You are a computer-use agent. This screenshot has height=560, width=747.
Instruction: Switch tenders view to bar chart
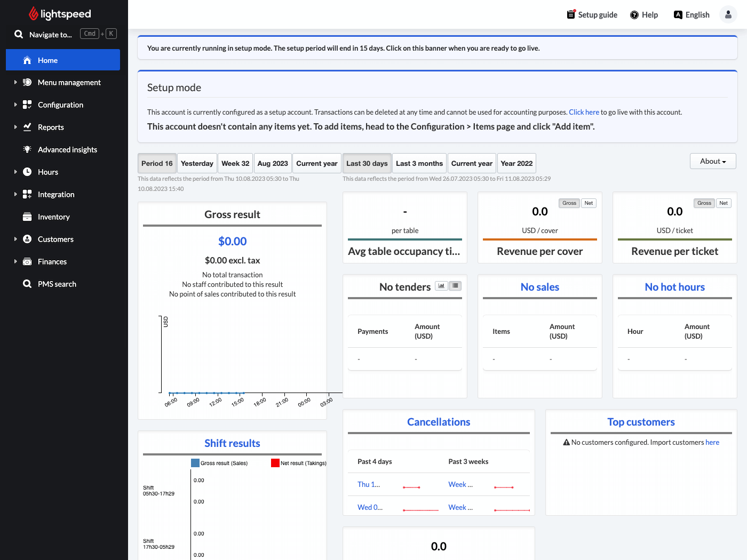pos(441,285)
